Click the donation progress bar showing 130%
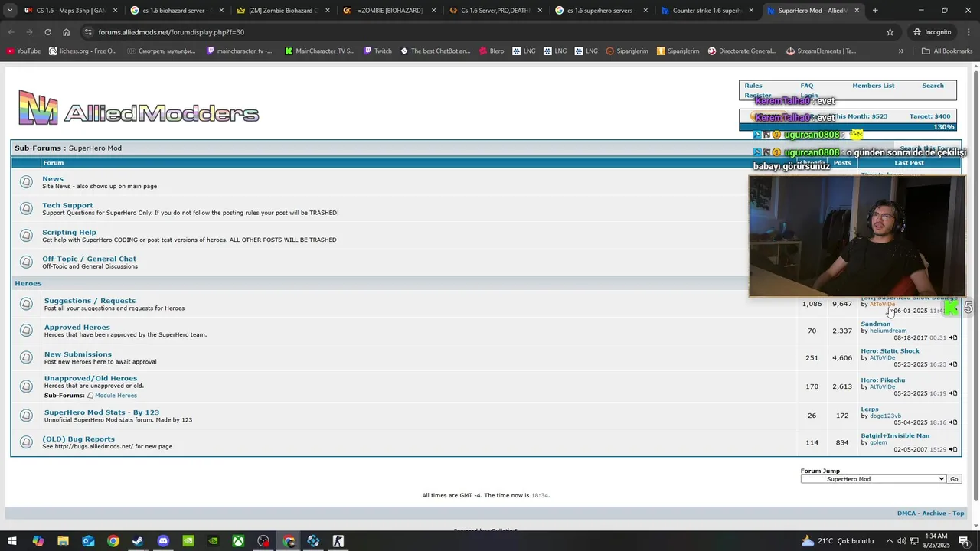This screenshot has width=980, height=551. click(848, 127)
